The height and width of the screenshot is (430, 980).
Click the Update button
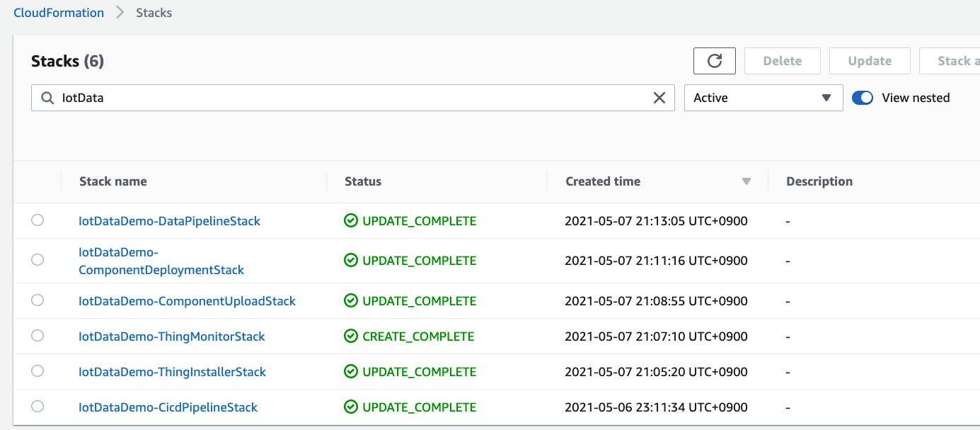[x=870, y=61]
